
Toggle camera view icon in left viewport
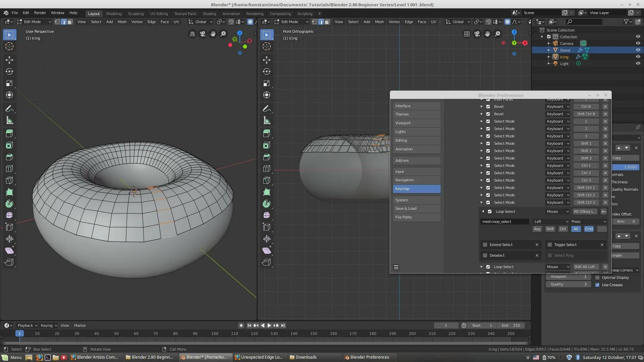click(203, 34)
